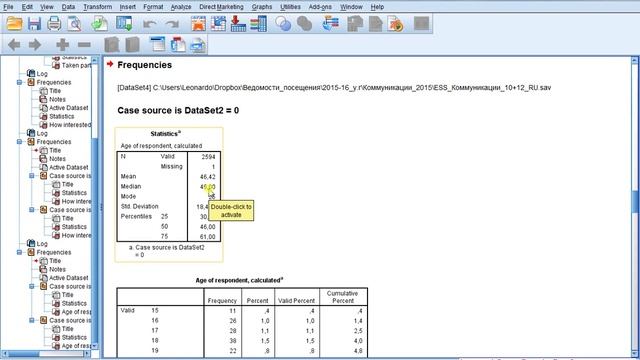The height and width of the screenshot is (360, 640).
Task: Collapse outline using the minus icon
Action: 84,44
